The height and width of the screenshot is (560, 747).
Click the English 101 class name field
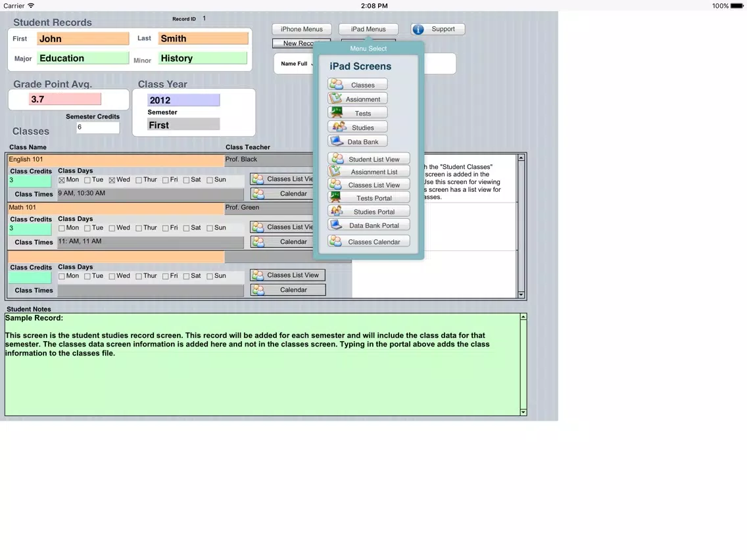116,160
